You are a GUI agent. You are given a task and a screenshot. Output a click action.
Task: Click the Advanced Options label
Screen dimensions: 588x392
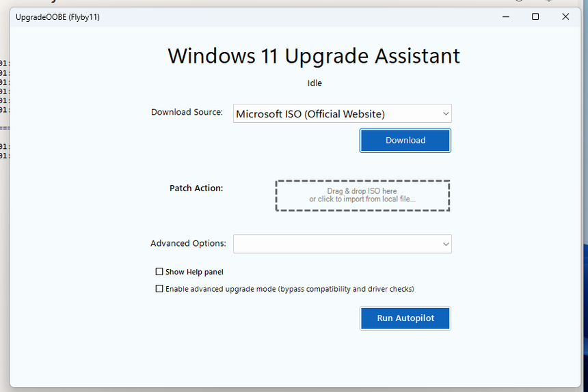point(188,243)
